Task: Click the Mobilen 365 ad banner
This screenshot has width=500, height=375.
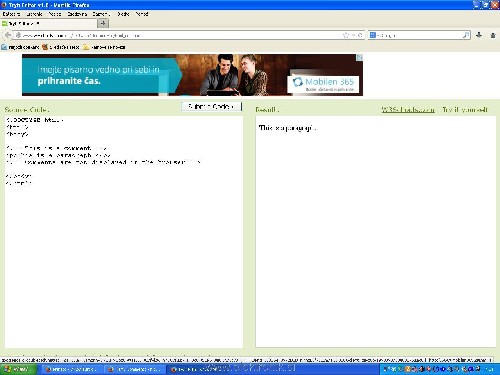Action: (x=192, y=75)
